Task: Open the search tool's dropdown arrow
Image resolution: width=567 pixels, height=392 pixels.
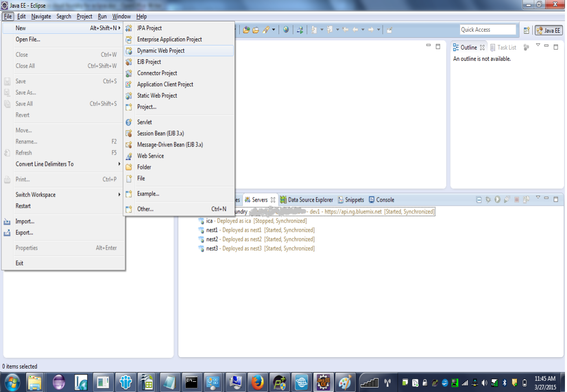Action: pos(274,30)
